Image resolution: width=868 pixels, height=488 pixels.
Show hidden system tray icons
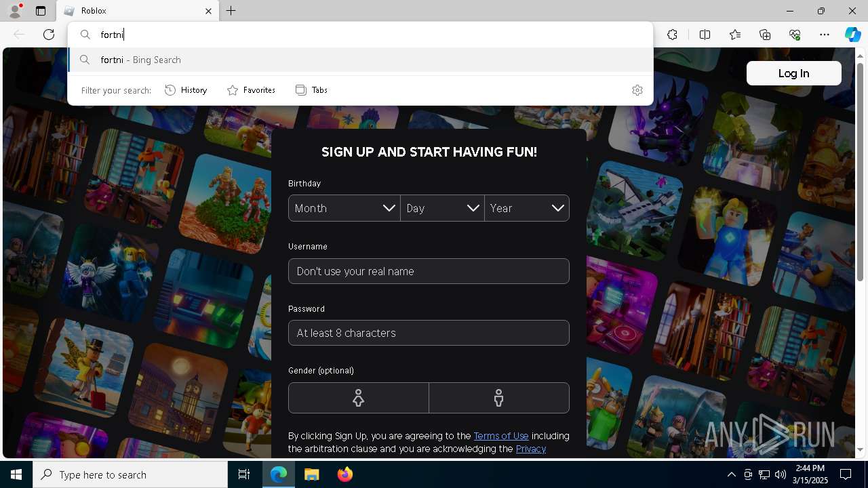coord(731,474)
